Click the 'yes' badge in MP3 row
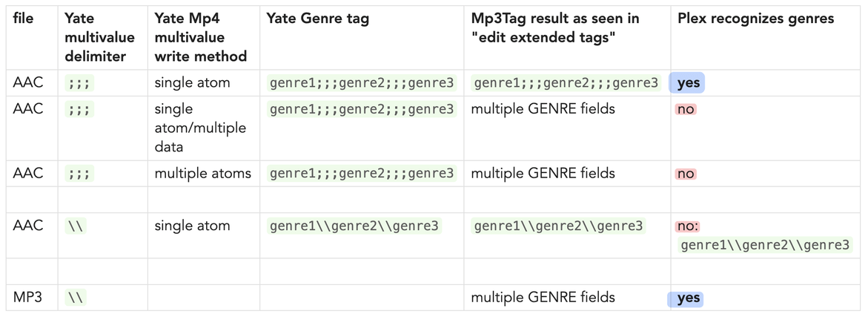This screenshot has width=868, height=317. click(x=688, y=298)
